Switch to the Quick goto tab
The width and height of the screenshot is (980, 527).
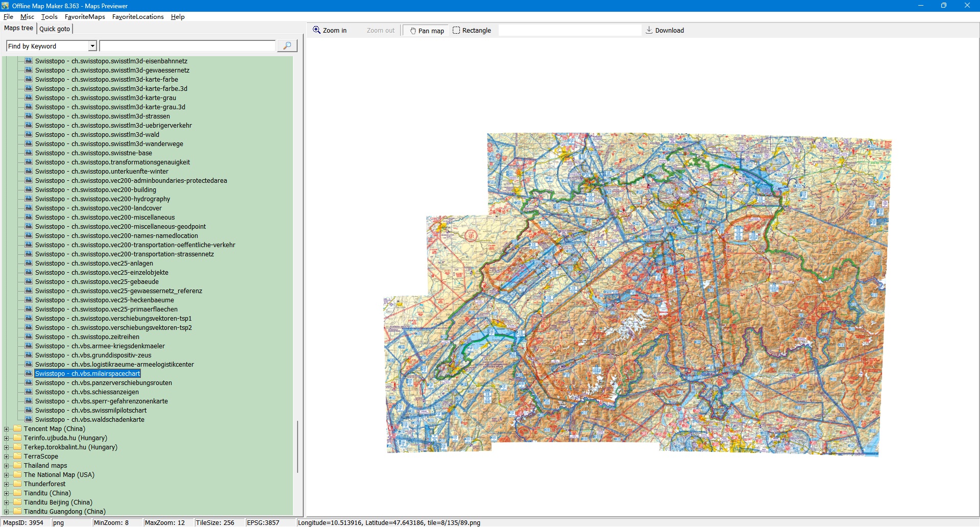tap(55, 29)
